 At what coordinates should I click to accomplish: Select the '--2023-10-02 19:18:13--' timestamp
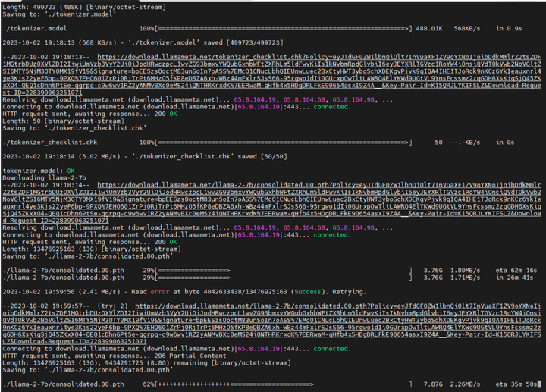pos(46,57)
